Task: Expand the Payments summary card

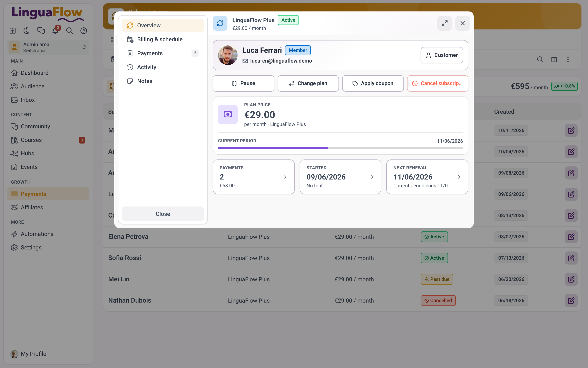Action: 254,177
